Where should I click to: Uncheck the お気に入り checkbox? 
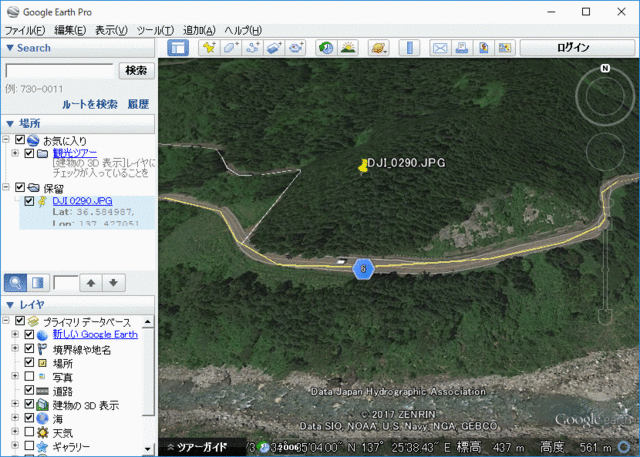coord(20,140)
